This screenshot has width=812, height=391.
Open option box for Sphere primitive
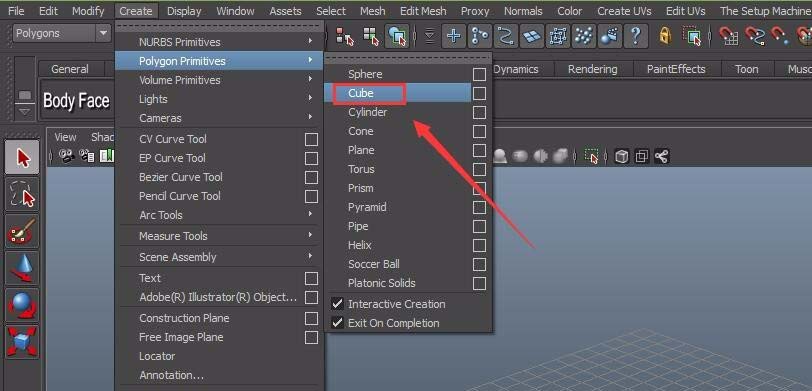point(480,75)
